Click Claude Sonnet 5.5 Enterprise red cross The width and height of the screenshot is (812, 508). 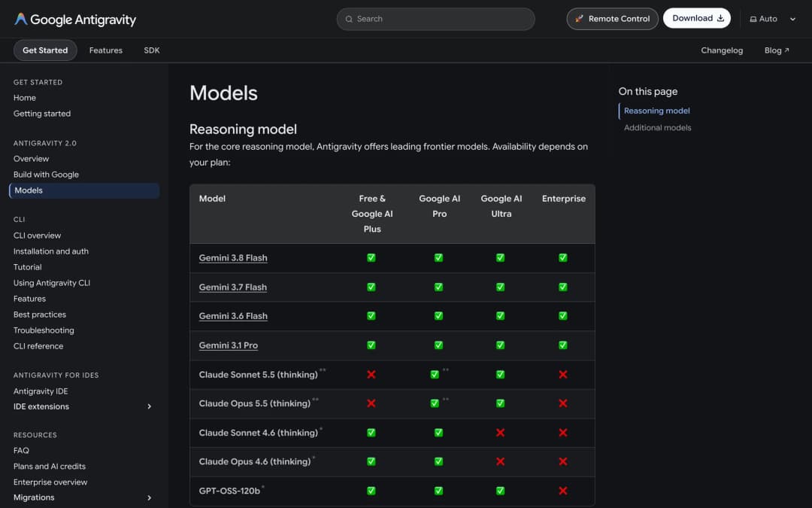[563, 374]
